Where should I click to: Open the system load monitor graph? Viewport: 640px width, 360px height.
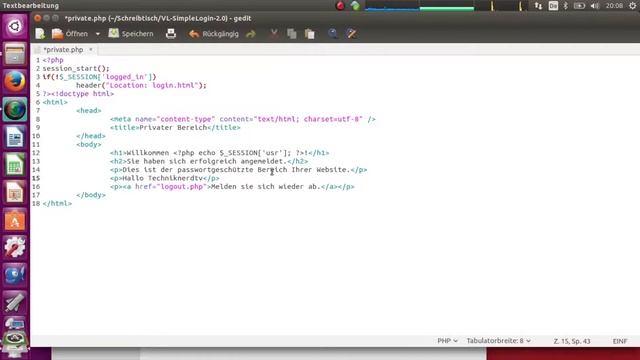pos(447,6)
